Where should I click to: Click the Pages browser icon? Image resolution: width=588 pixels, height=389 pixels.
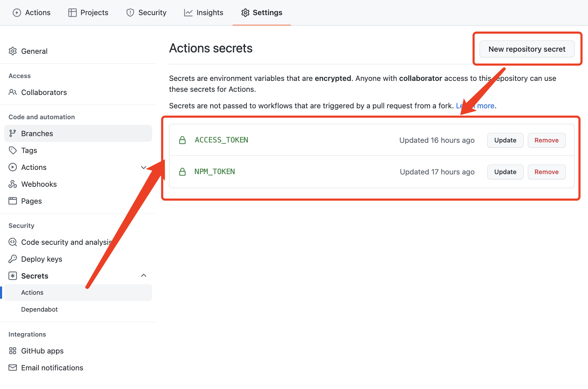(x=13, y=201)
